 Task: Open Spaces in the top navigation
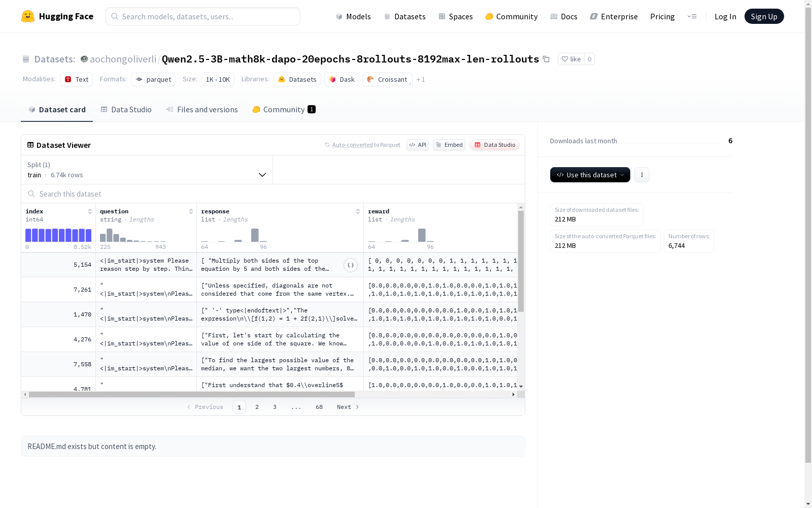456,16
